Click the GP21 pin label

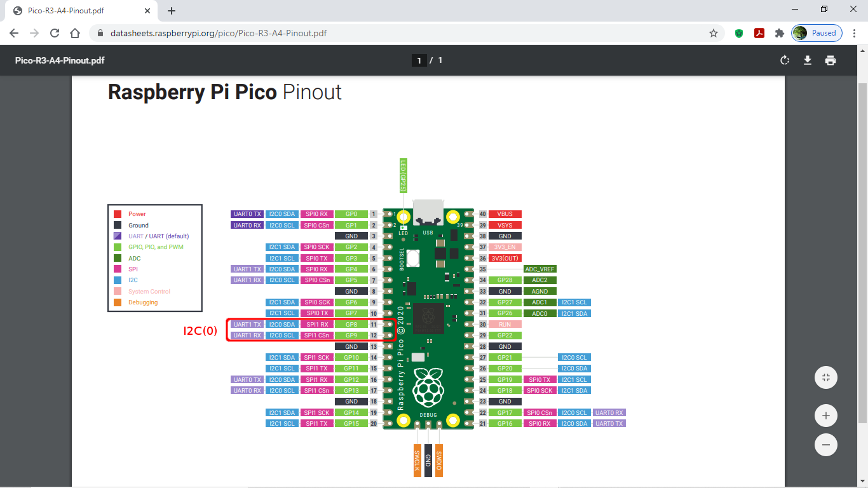coord(505,357)
